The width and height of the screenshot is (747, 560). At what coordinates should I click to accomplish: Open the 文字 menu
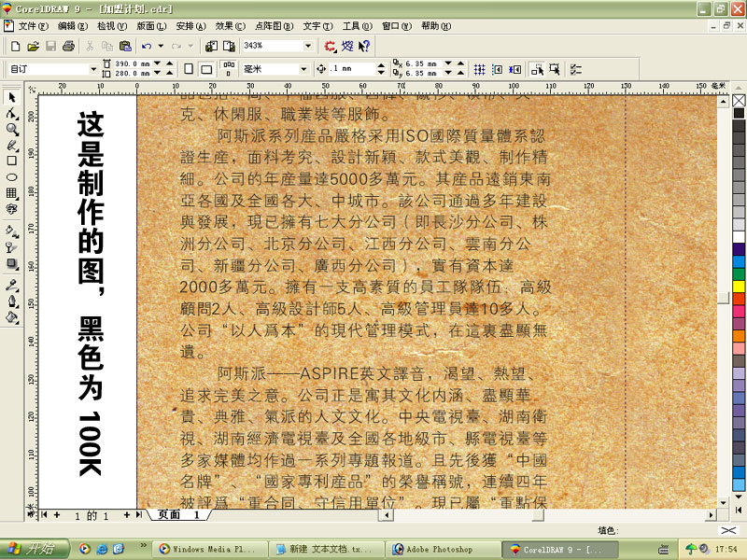(317, 26)
